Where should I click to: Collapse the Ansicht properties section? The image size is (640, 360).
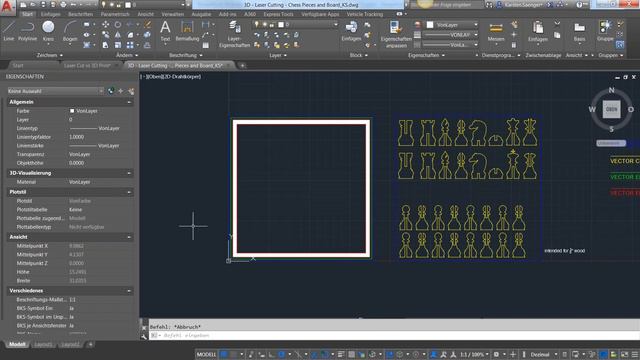click(x=129, y=237)
